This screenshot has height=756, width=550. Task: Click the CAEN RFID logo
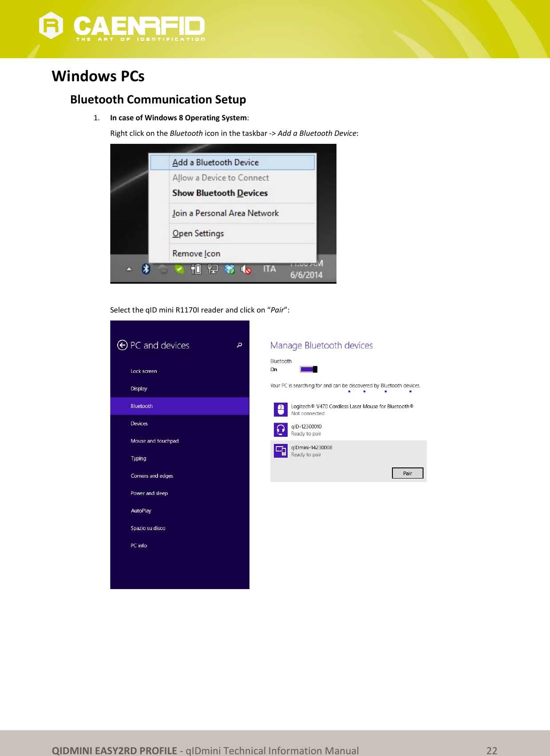(122, 27)
